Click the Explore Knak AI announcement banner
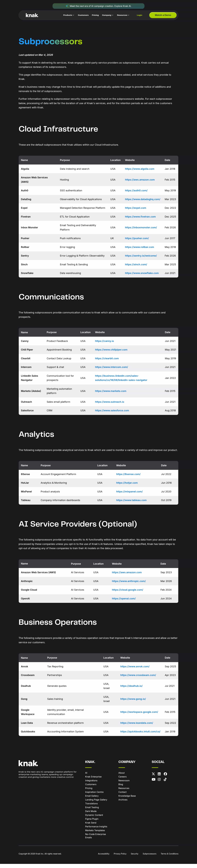197x868 pixels. pos(98,6)
